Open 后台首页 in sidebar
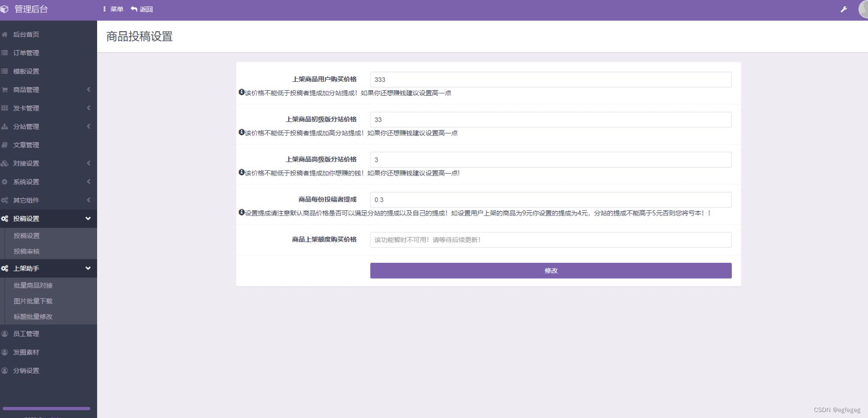This screenshot has height=418, width=868. tap(26, 35)
